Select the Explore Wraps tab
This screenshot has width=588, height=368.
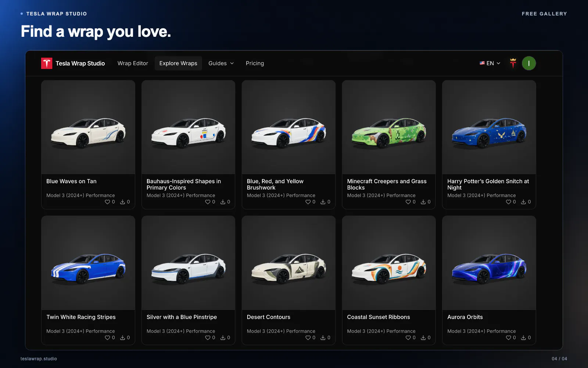pos(178,63)
